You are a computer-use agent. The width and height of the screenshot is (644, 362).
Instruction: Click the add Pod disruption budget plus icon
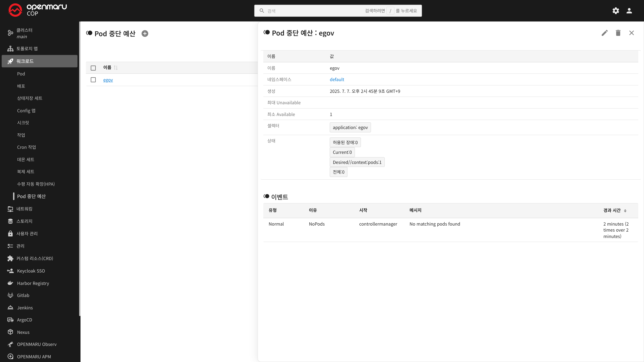pyautogui.click(x=145, y=34)
